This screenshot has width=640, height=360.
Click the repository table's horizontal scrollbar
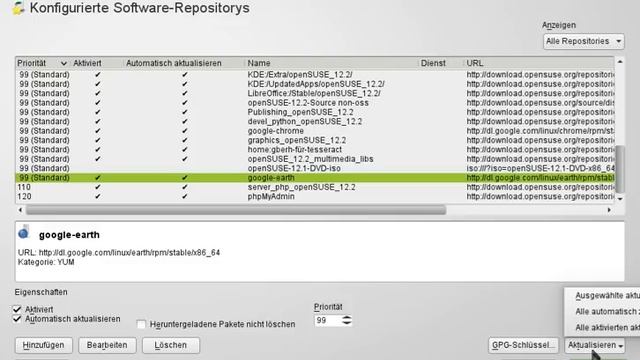point(236,210)
